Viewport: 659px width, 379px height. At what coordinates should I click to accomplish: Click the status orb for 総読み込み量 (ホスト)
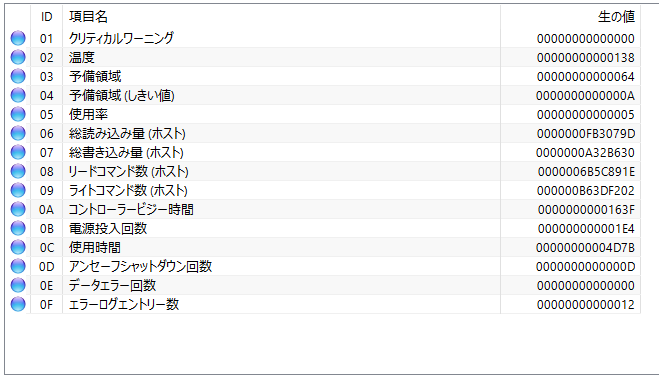click(x=18, y=133)
